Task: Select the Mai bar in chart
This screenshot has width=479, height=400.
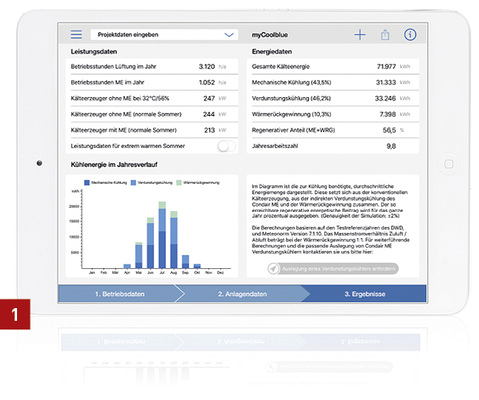Action: pos(139,255)
